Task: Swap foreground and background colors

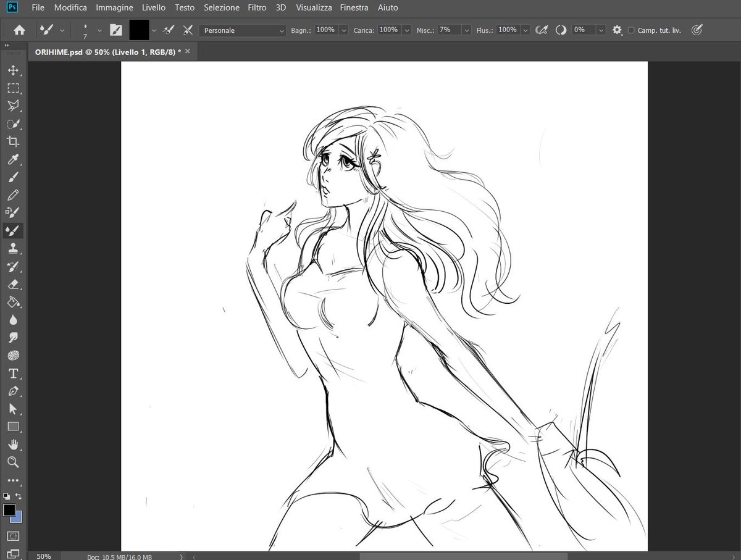Action: click(19, 496)
